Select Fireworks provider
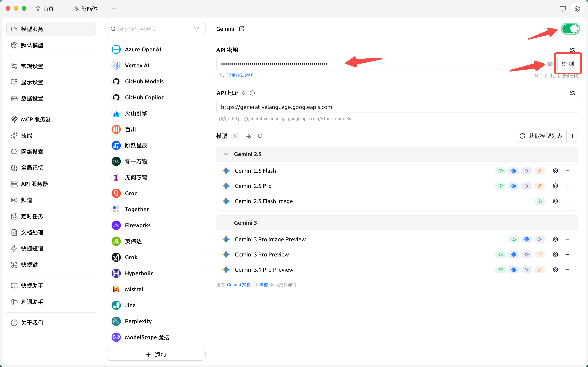The height and width of the screenshot is (367, 588). pyautogui.click(x=155, y=225)
